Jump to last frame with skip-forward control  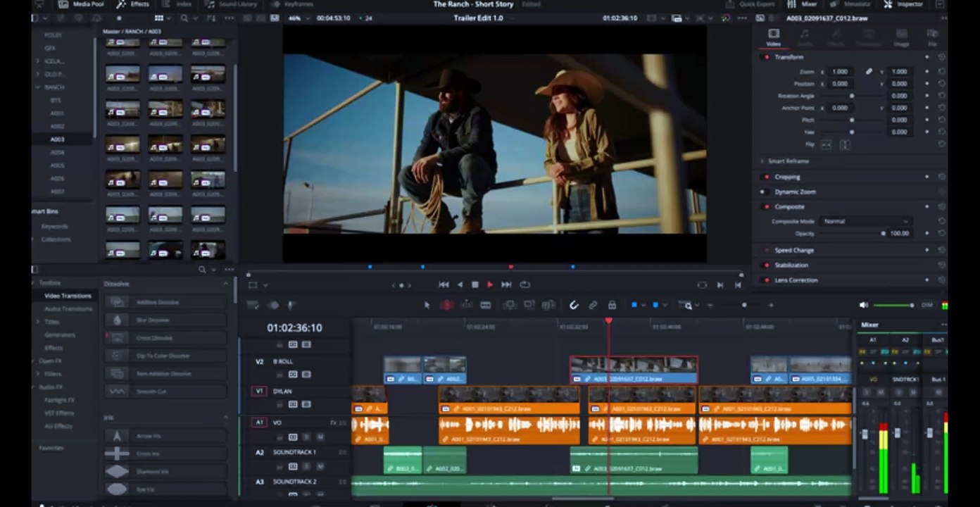pyautogui.click(x=506, y=284)
